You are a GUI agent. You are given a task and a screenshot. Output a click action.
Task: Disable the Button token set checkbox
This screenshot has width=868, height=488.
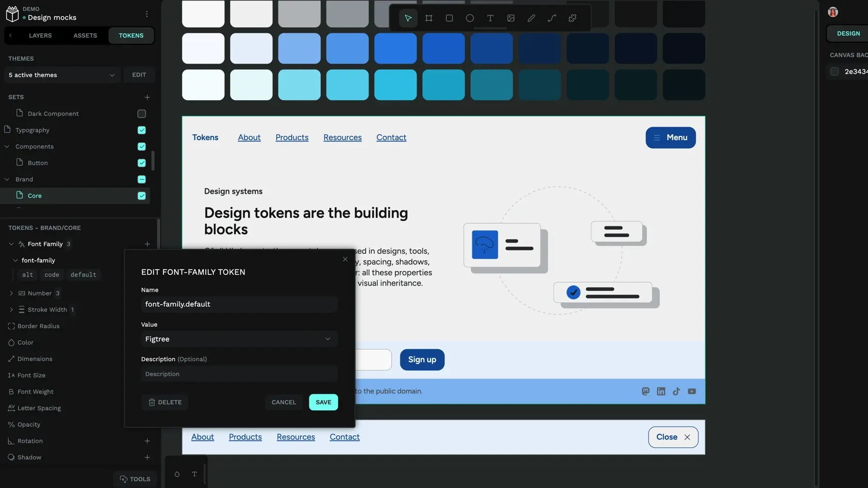(141, 163)
